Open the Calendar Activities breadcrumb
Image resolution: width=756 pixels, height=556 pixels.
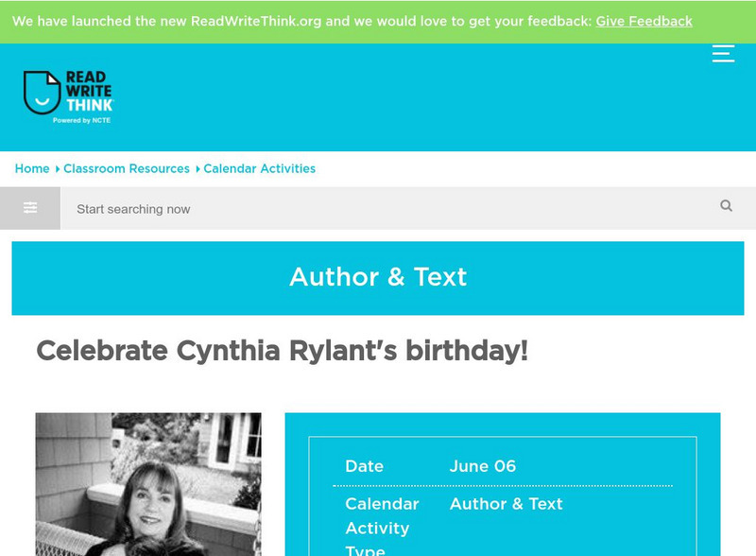click(x=260, y=168)
